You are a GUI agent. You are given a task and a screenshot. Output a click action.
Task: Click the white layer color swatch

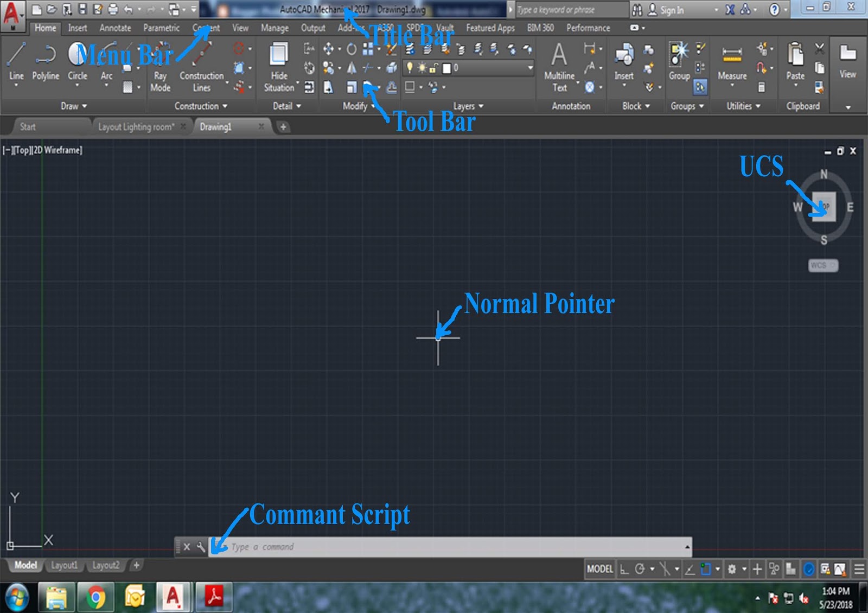pos(446,68)
